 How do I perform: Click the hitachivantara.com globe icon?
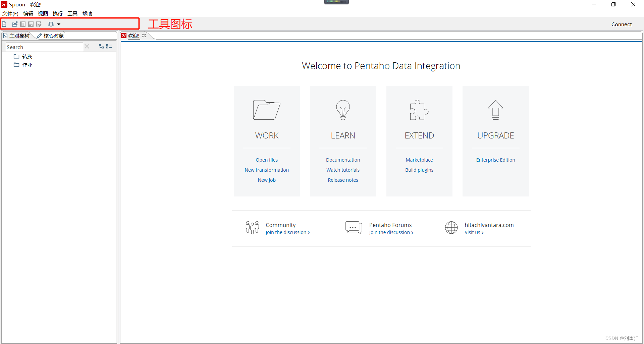(x=451, y=227)
